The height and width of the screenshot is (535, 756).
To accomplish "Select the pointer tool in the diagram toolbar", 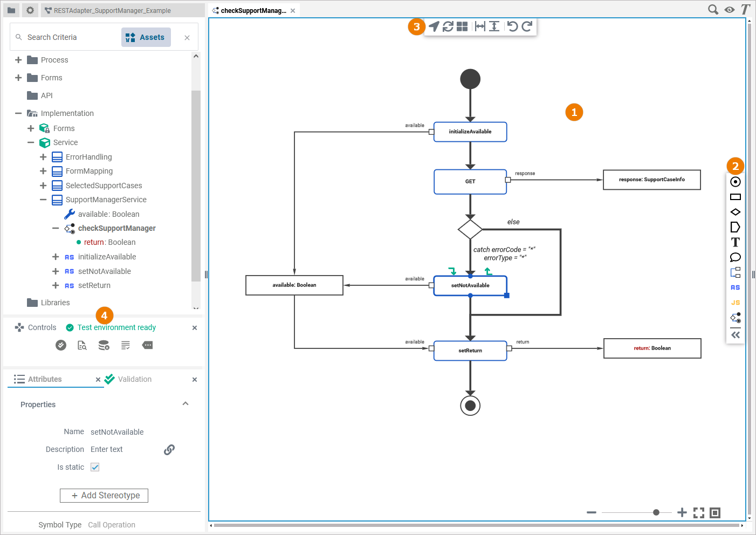I will 433,26.
